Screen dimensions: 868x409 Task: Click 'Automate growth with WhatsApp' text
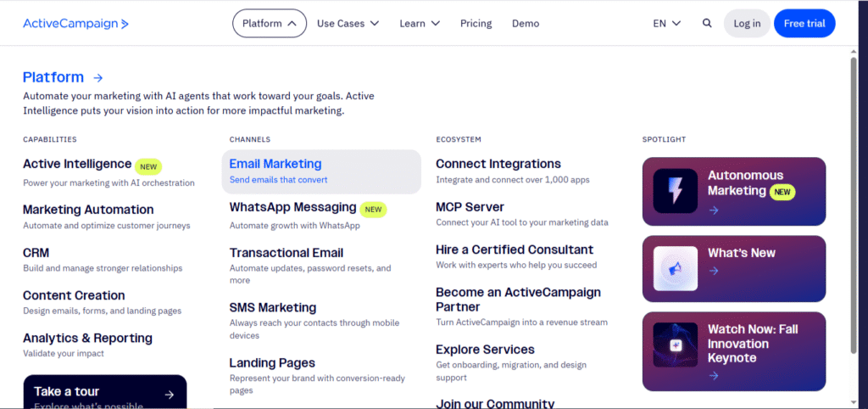(294, 226)
